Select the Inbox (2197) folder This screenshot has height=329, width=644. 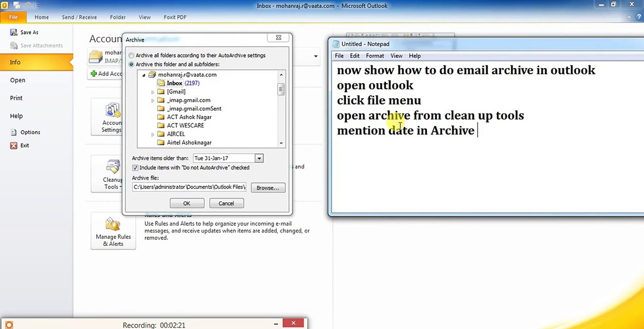(183, 83)
